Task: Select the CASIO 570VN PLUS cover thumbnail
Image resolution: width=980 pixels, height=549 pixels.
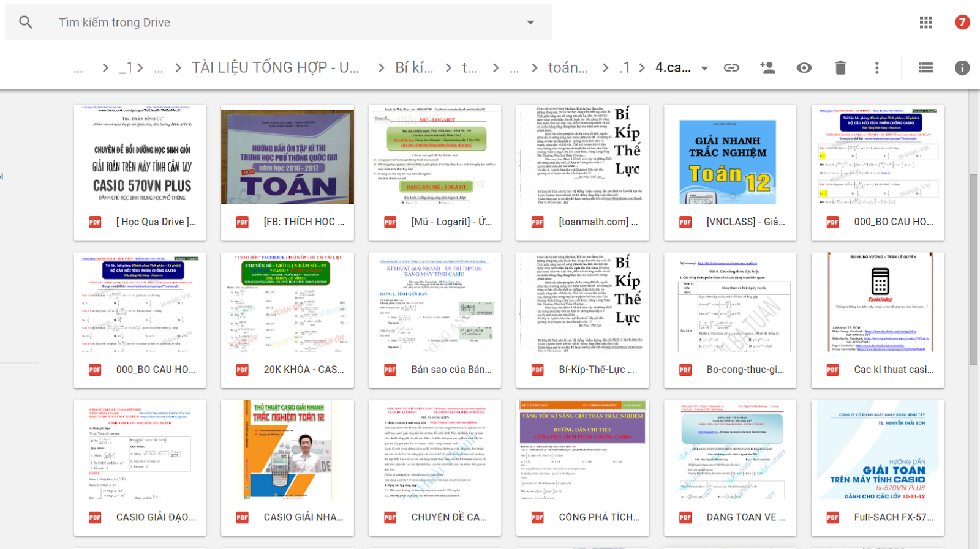Action: (x=140, y=155)
